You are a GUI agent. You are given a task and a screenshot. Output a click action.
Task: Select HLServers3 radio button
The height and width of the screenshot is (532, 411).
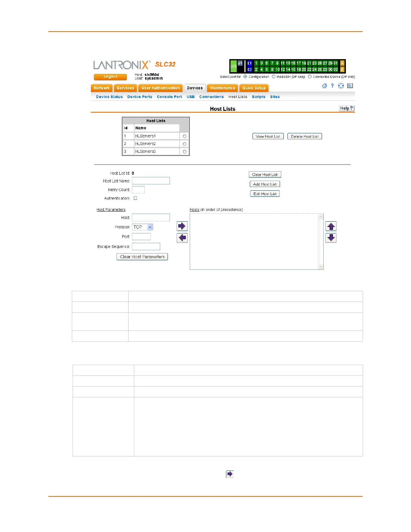[x=184, y=152]
